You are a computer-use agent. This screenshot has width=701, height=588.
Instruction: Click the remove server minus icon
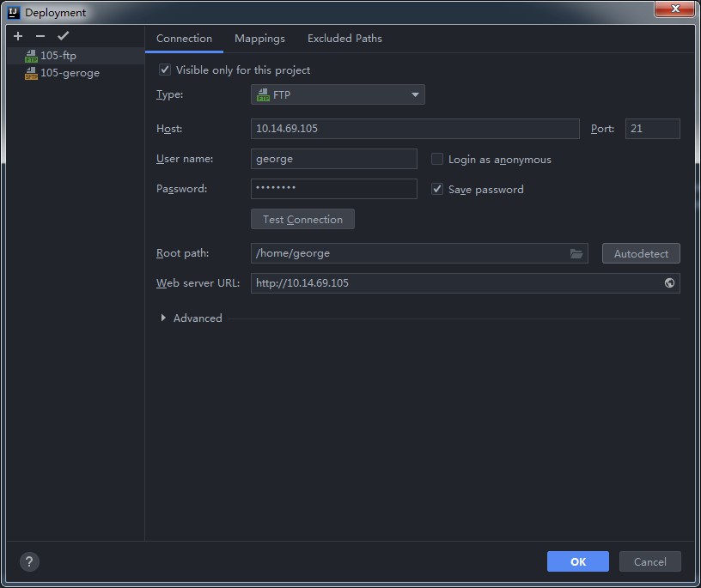coord(40,36)
